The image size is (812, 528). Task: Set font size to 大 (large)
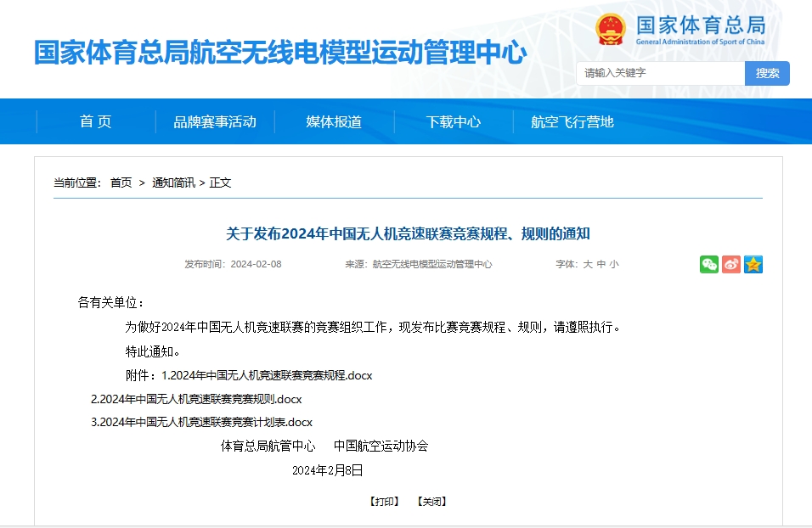point(587,264)
